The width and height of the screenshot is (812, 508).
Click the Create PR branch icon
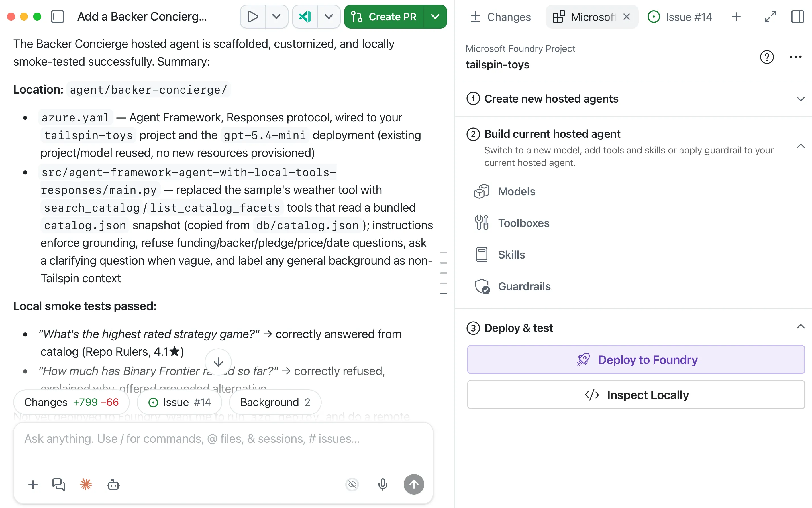tap(356, 17)
